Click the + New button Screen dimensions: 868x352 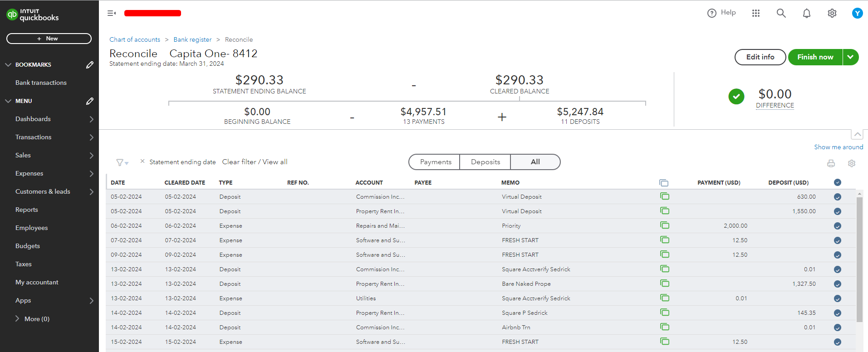click(49, 39)
